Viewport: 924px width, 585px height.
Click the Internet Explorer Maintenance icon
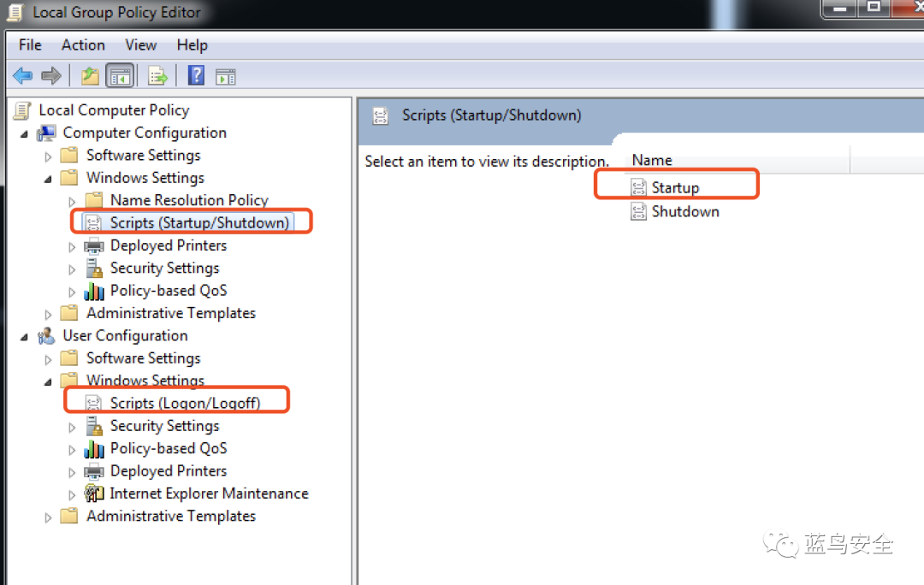coord(94,493)
